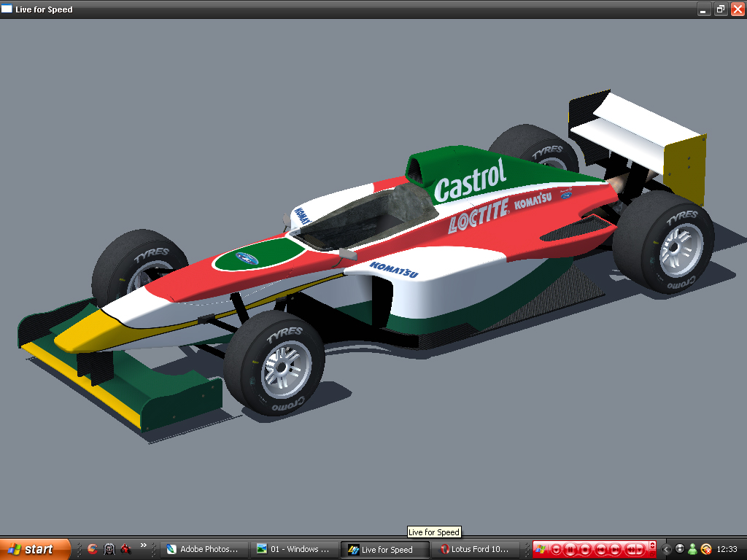Image resolution: width=747 pixels, height=560 pixels.
Task: Show hidden system tray icons
Action: click(x=666, y=549)
